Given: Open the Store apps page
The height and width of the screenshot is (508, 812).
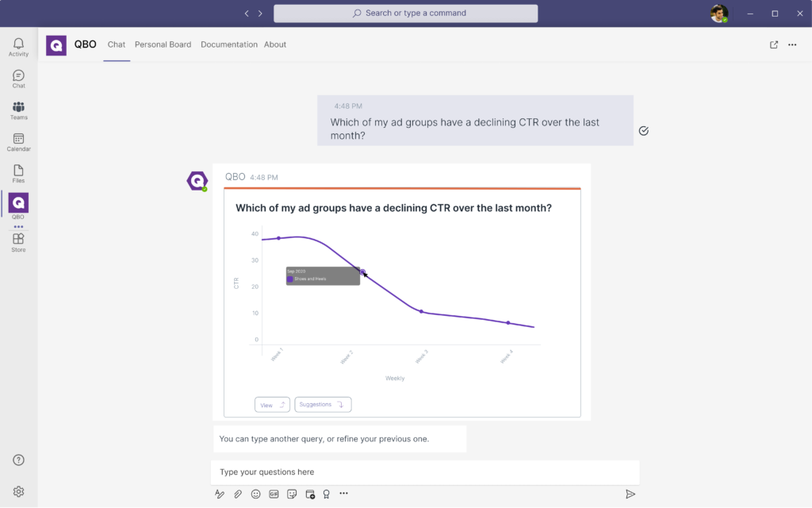Looking at the screenshot, I should click(x=18, y=242).
